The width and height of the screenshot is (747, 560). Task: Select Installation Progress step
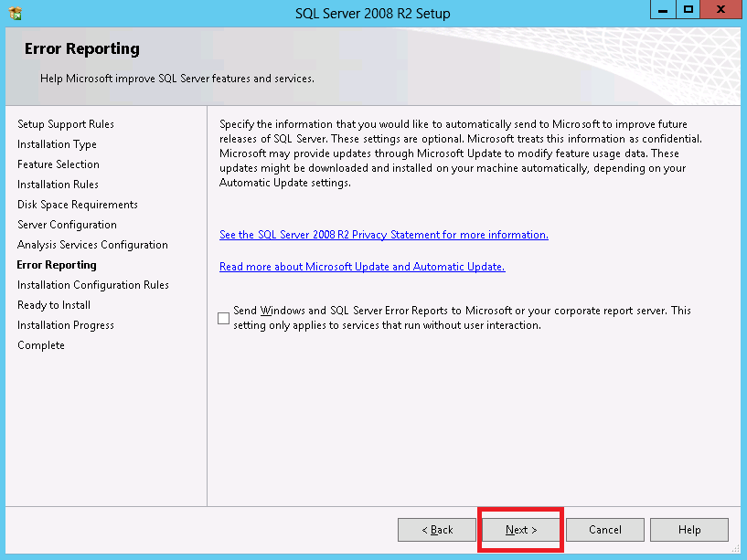65,325
